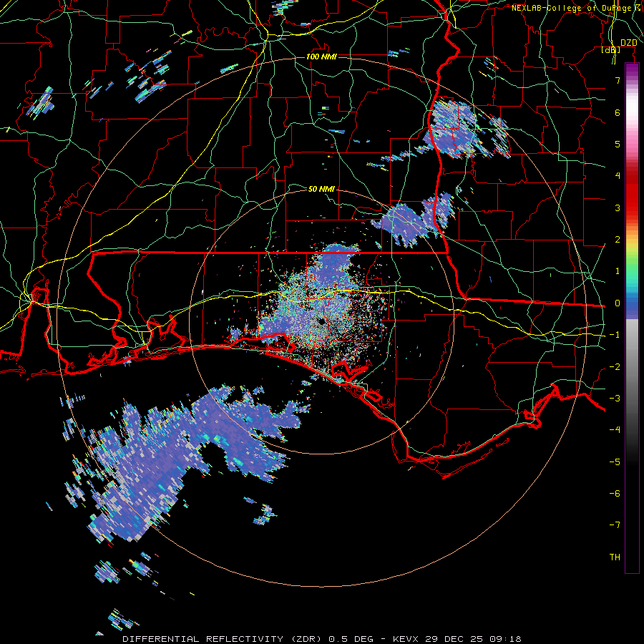The image size is (644, 644).
Task: Click the "5" value on the color scale
Action: pyautogui.click(x=618, y=144)
